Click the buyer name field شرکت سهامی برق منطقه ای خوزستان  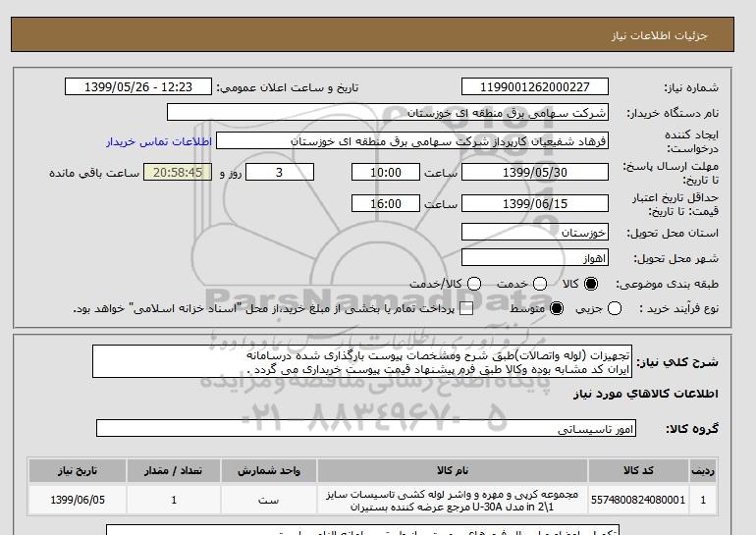(388, 113)
